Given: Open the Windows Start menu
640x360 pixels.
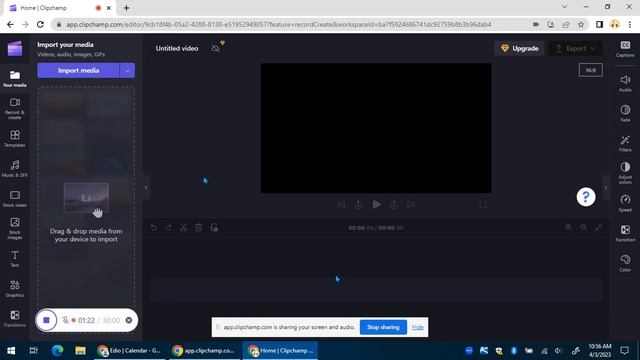Looking at the screenshot, I should tap(11, 351).
